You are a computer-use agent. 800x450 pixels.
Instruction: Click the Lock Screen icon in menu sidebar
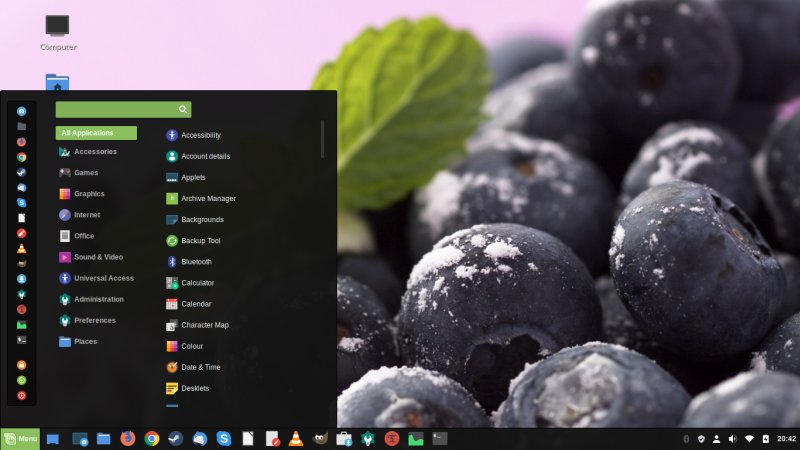coord(21,365)
